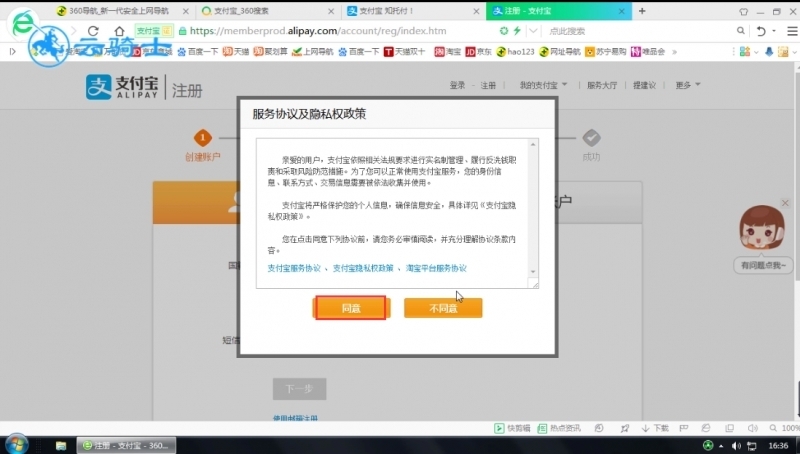This screenshot has height=454, width=800.
Task: Open 快剪辑 in the status bar
Action: pos(512,428)
